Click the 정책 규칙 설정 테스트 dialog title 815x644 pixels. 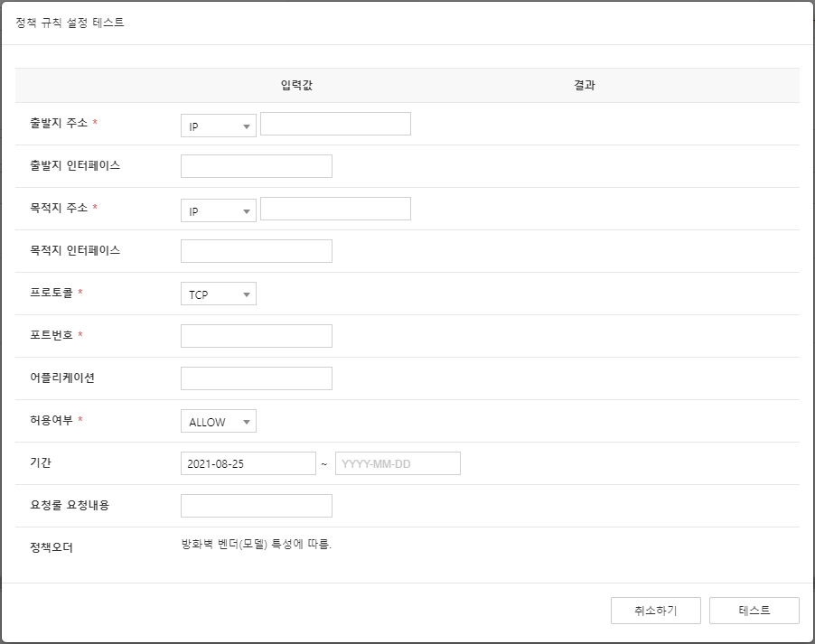70,23
